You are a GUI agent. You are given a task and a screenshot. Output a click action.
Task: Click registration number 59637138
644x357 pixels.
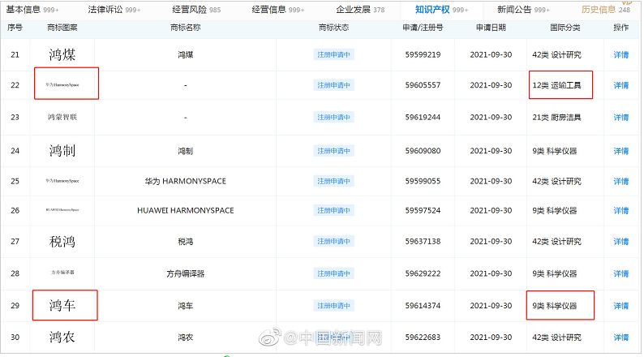click(423, 241)
